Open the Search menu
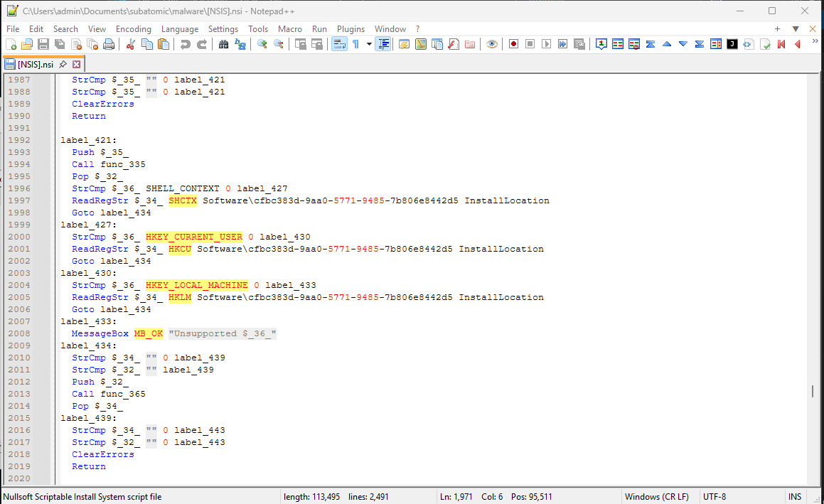824x504 pixels. 65,29
